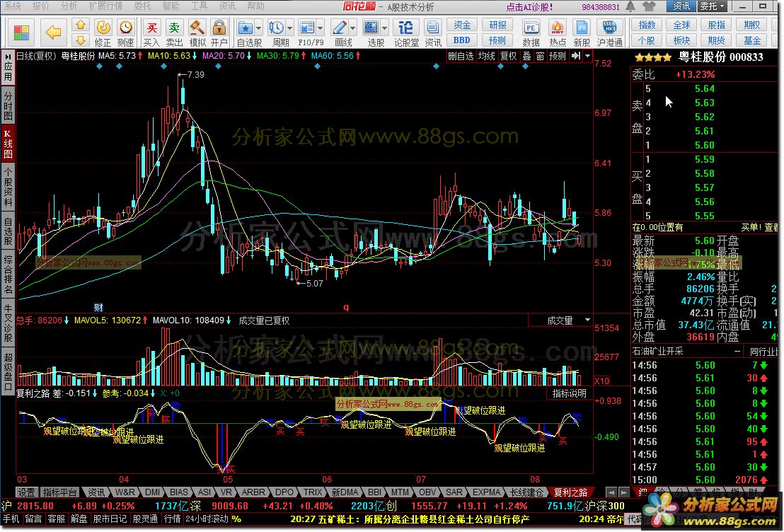The width and height of the screenshot is (784, 532).
Task: Click the 卖出 sell icon
Action: [x=174, y=33]
